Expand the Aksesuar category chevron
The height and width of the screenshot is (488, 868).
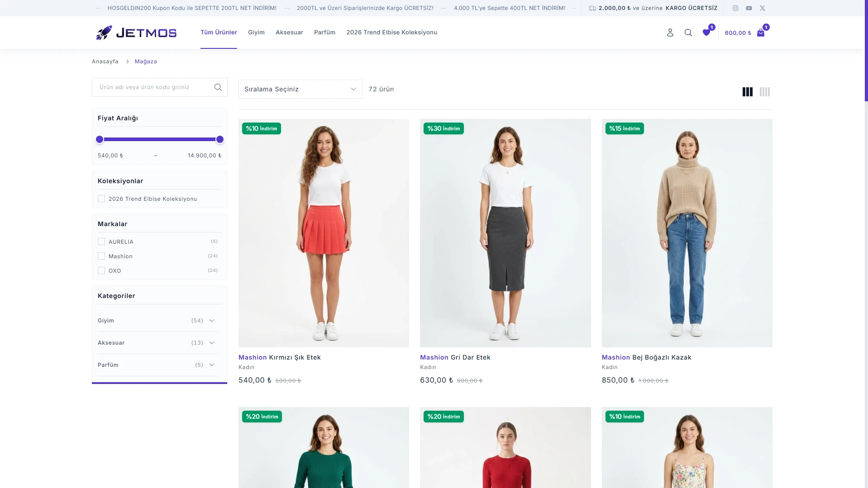[212, 343]
